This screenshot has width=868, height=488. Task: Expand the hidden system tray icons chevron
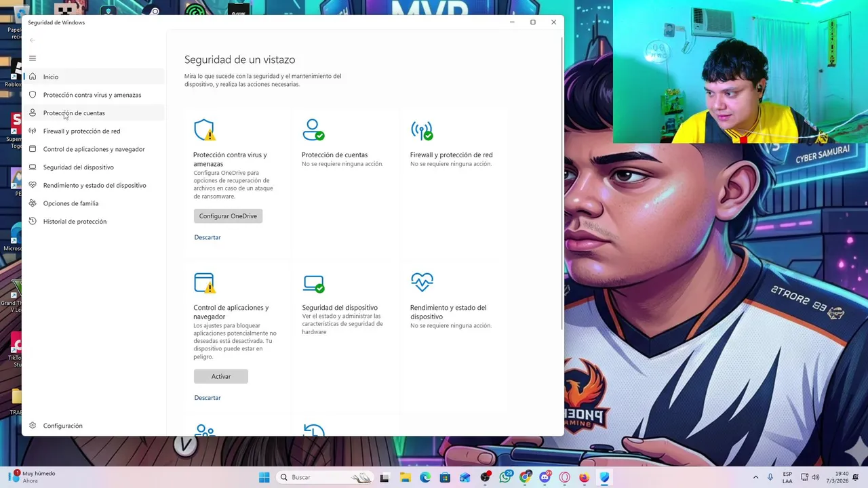(755, 477)
